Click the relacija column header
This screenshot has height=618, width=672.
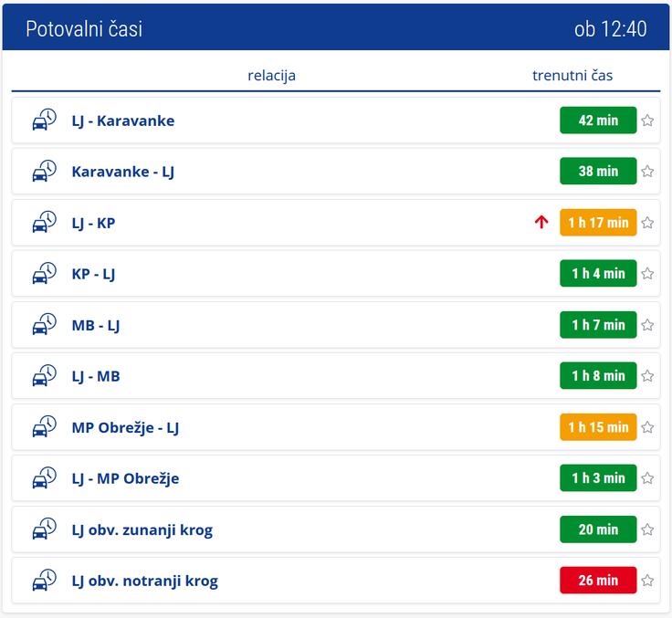coord(272,76)
